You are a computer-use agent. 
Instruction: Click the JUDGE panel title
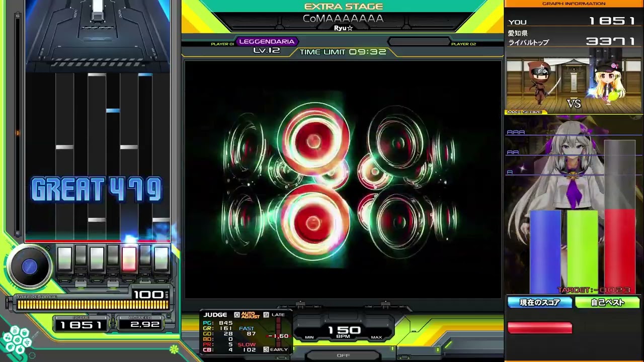pos(215,315)
